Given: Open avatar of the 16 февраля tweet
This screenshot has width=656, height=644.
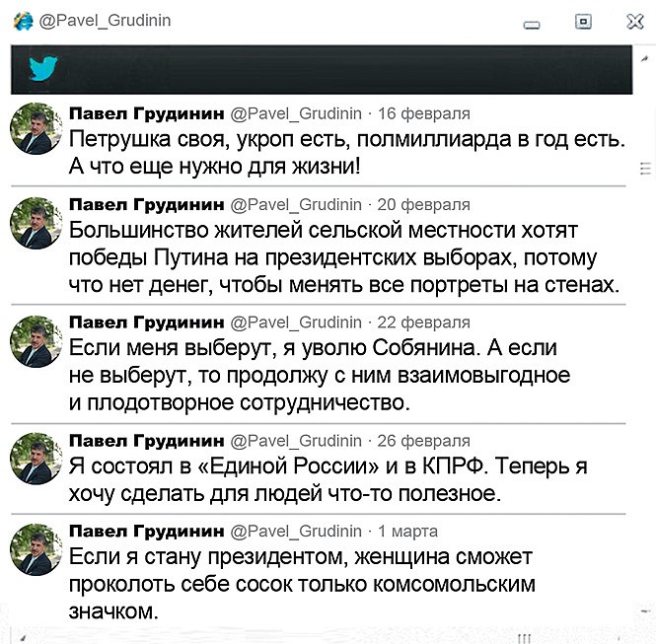Looking at the screenshot, I should [x=36, y=128].
